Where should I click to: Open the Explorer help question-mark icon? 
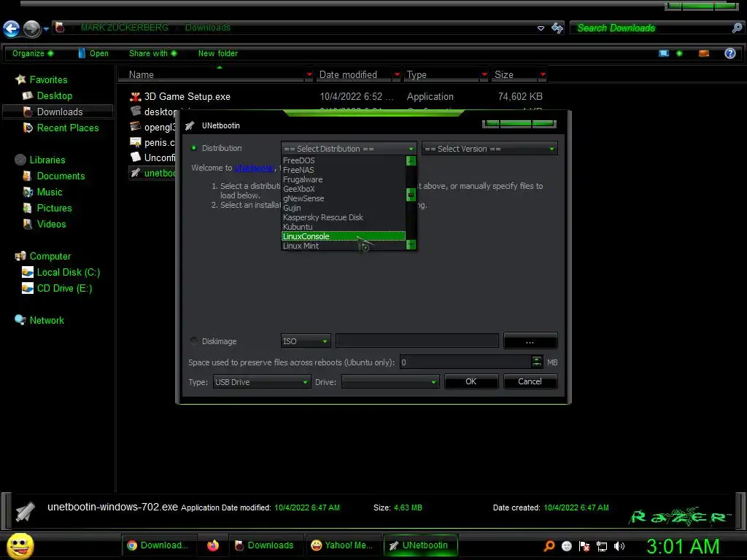pos(729,53)
